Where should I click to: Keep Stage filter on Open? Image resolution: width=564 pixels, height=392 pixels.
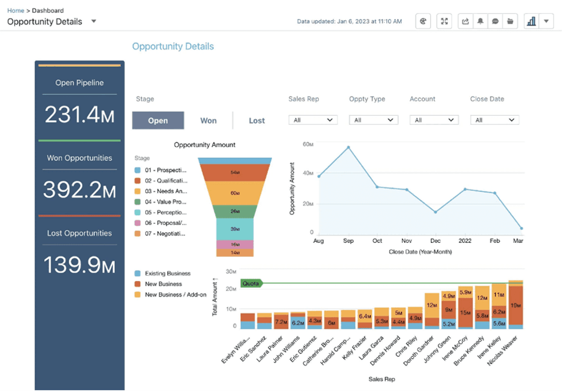(158, 120)
